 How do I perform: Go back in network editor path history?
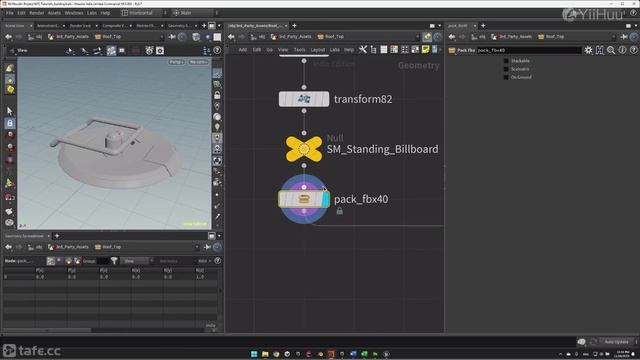(231, 37)
